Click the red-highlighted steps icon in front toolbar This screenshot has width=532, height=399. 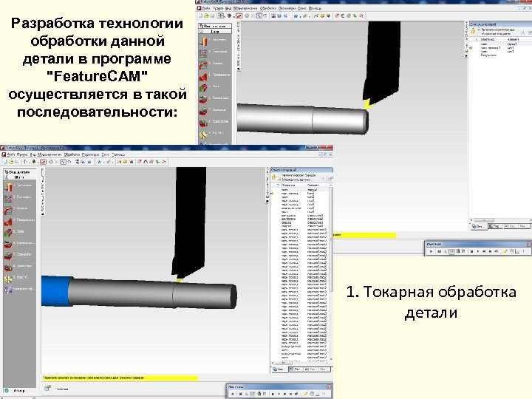click(43, 162)
